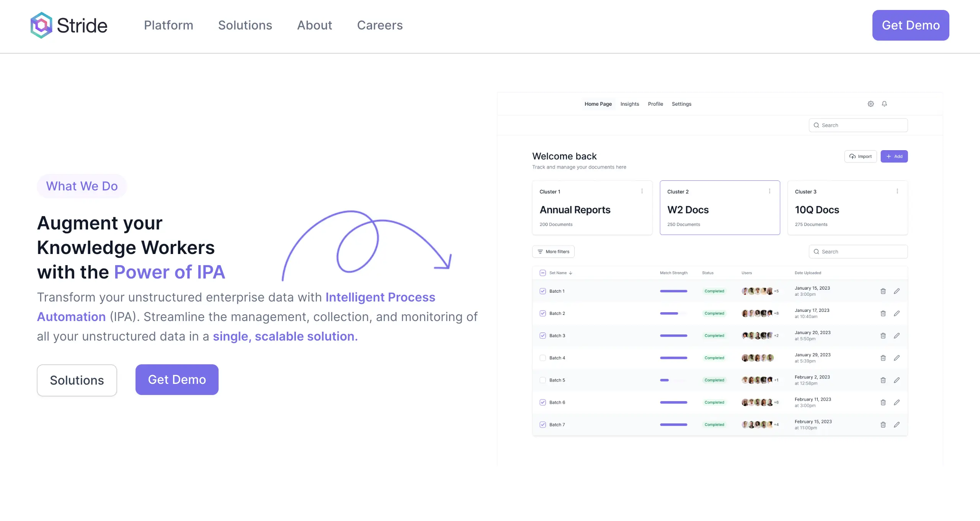Viewport: 980px width, 521px height.
Task: Edit Batch 1 with pencil icon
Action: (x=897, y=291)
